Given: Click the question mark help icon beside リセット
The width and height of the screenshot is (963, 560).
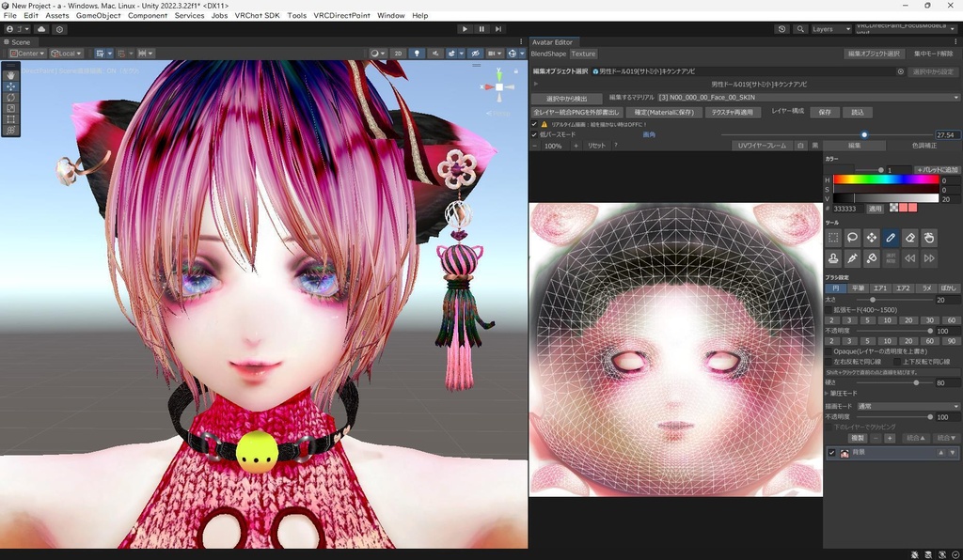Looking at the screenshot, I should click(x=615, y=146).
